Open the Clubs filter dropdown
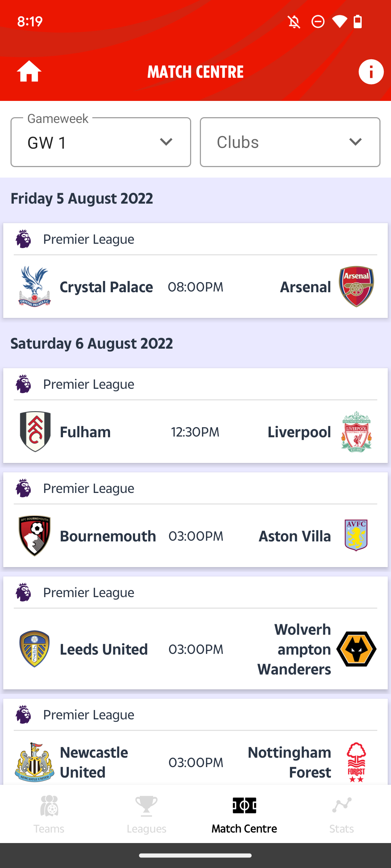 click(290, 142)
